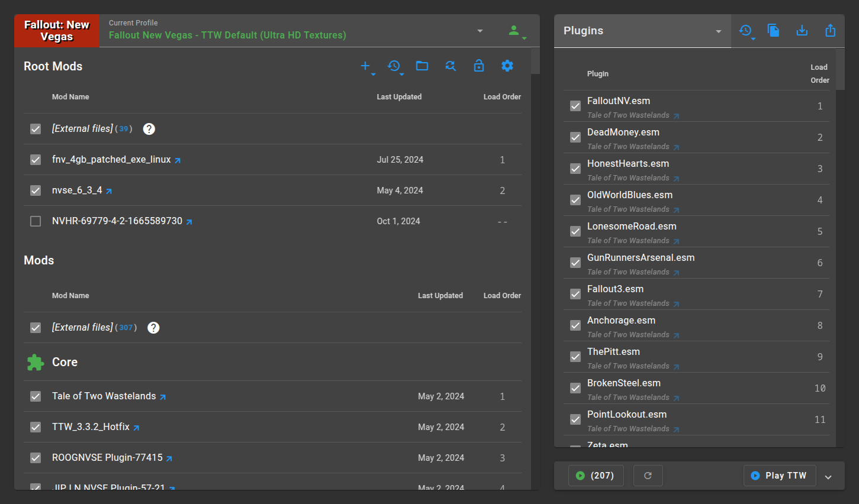Click Tale of Two Wastelands link under HonestHearts.esm
The height and width of the screenshot is (504, 859).
[x=628, y=178]
